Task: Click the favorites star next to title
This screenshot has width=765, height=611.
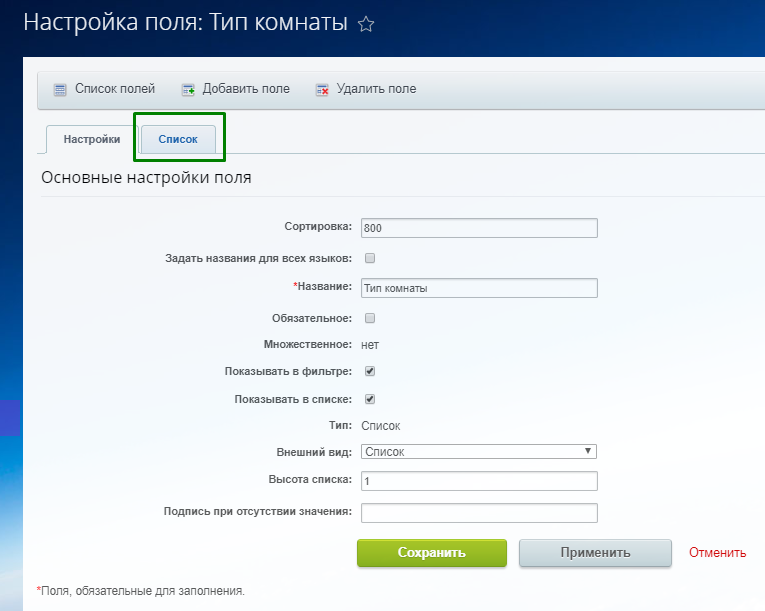Action: (366, 25)
